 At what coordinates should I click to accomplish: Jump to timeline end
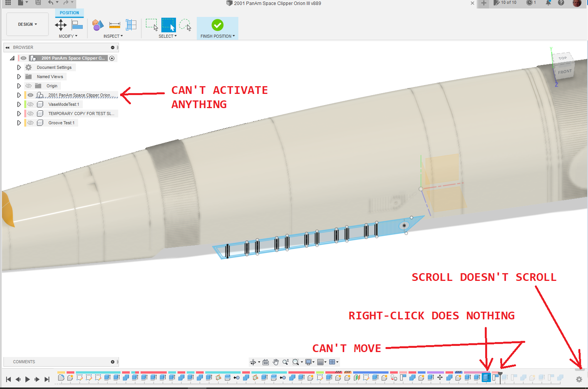[47, 379]
